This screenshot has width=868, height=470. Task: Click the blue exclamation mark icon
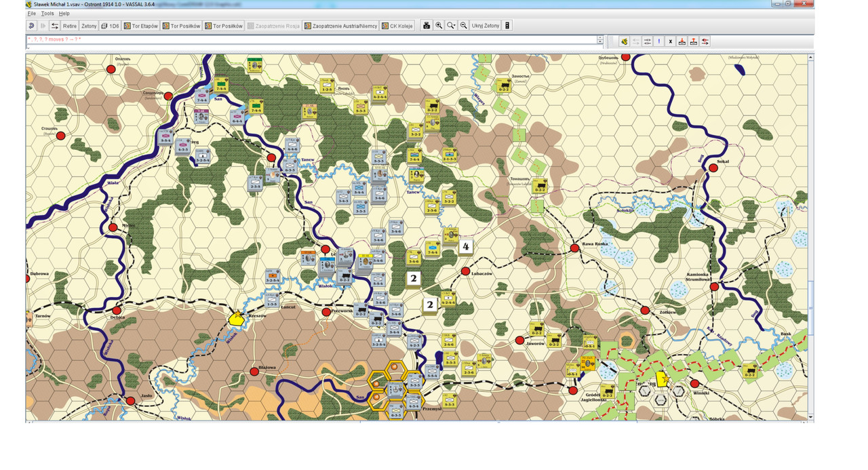(x=658, y=41)
